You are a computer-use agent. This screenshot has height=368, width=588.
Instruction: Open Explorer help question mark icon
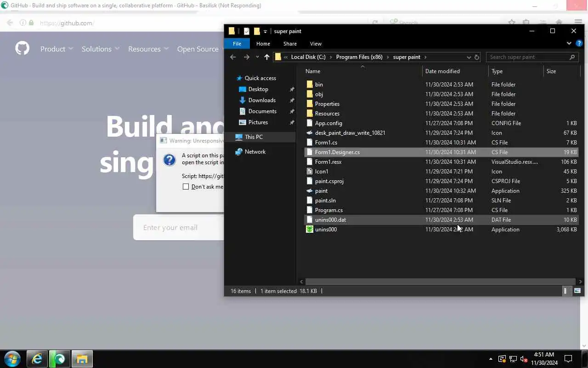click(x=579, y=43)
